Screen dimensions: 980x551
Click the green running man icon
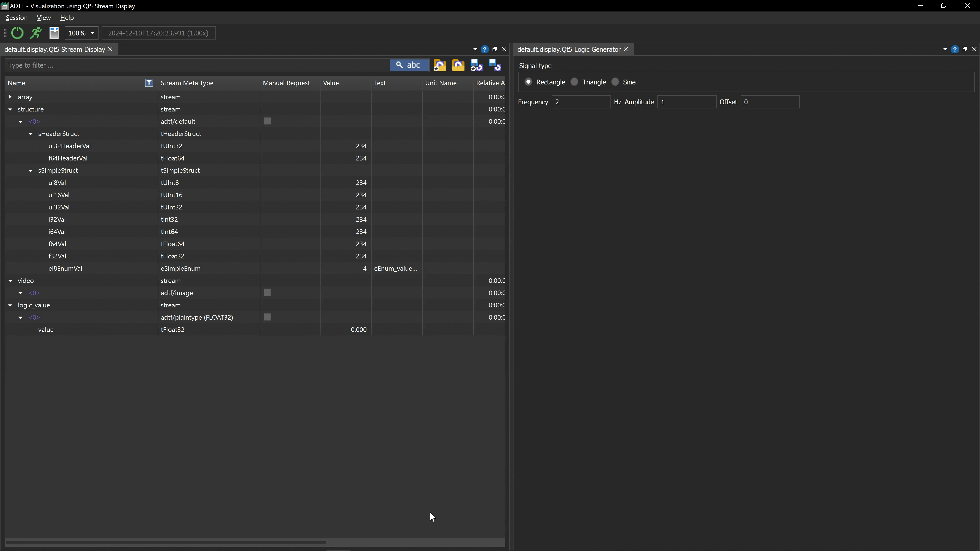(x=36, y=33)
